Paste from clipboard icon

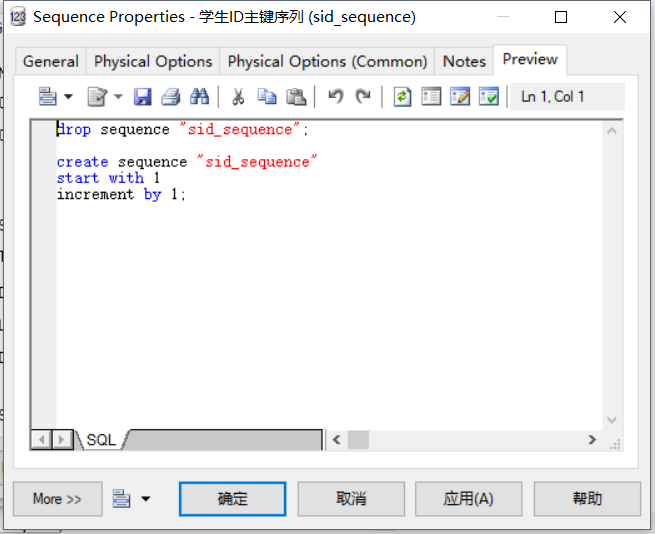(x=296, y=97)
